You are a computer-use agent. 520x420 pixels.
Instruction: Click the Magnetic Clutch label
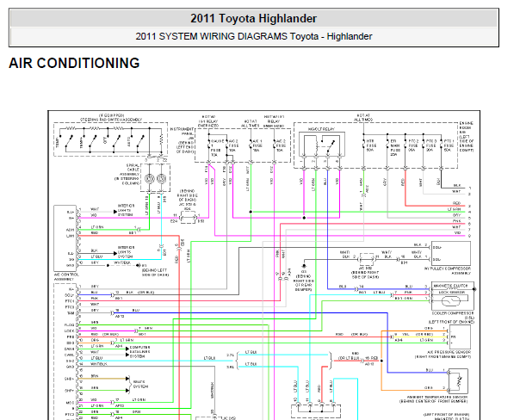click(x=450, y=286)
